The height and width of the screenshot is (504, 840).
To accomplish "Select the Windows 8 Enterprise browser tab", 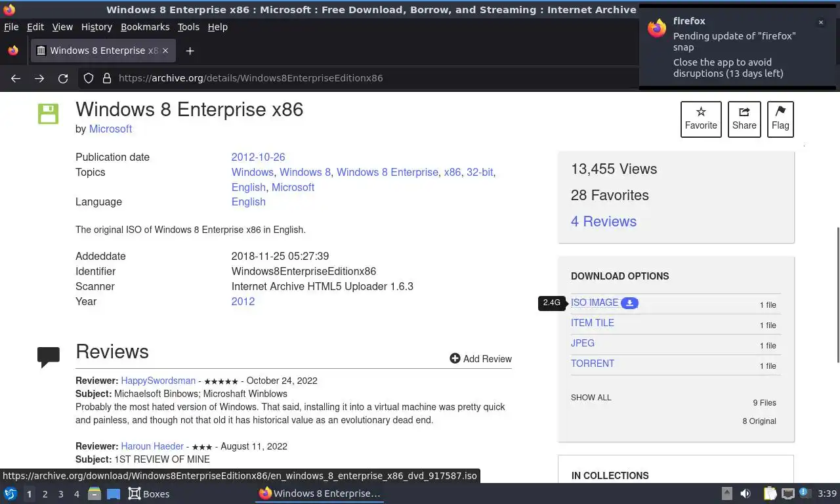I will tap(102, 51).
